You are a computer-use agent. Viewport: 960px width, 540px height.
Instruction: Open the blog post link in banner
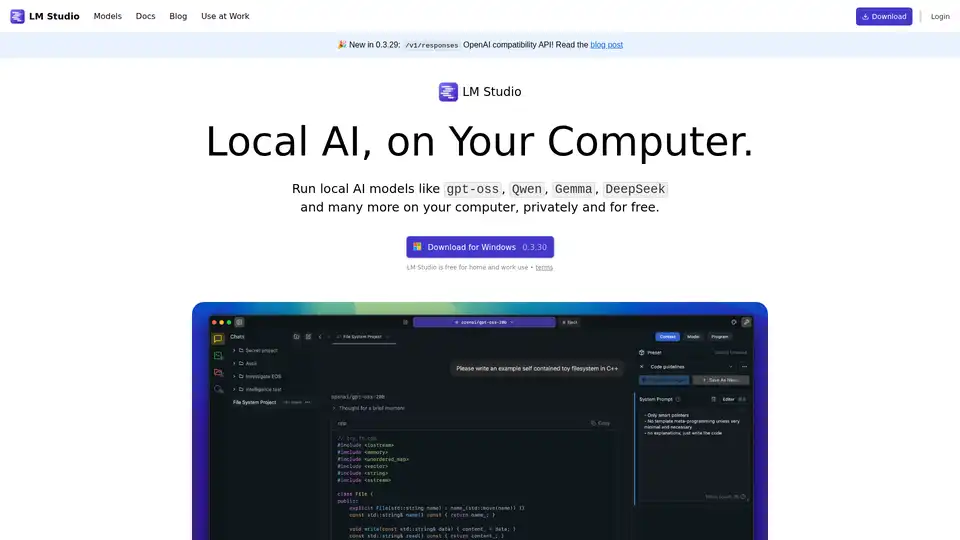click(x=606, y=45)
